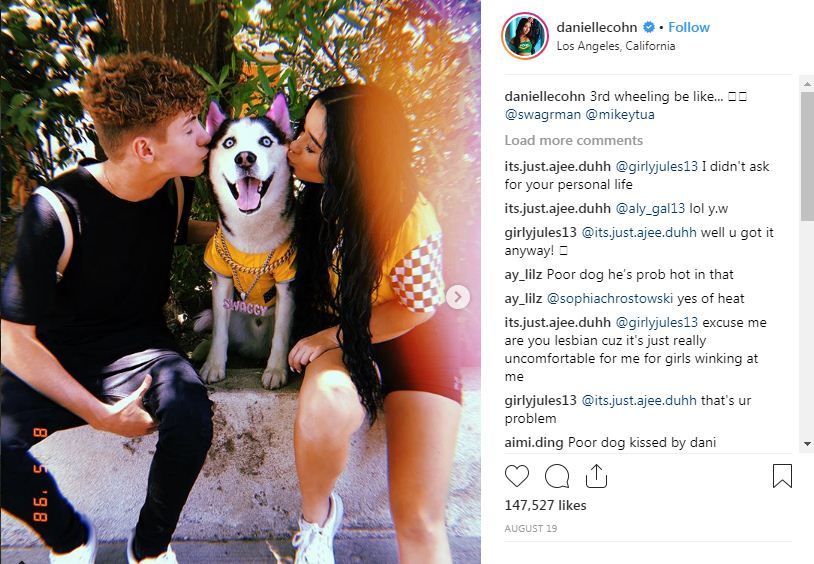814x564 pixels.
Task: Open the @mikeytua mention in caption
Action: click(x=620, y=114)
